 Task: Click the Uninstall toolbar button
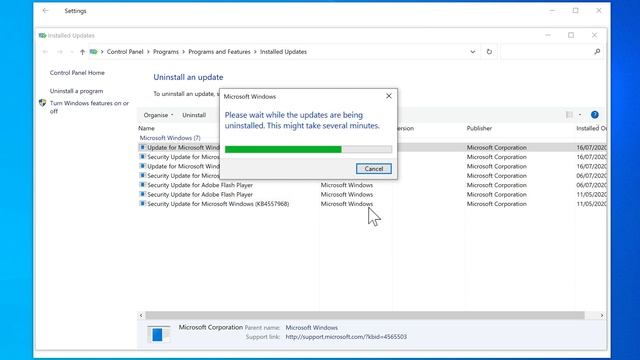click(x=194, y=115)
